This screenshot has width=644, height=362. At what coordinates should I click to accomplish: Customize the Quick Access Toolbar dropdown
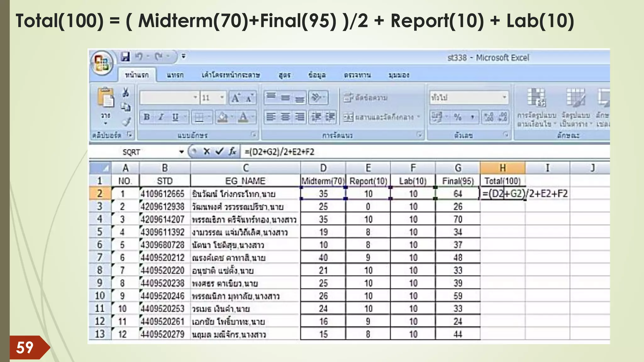184,57
